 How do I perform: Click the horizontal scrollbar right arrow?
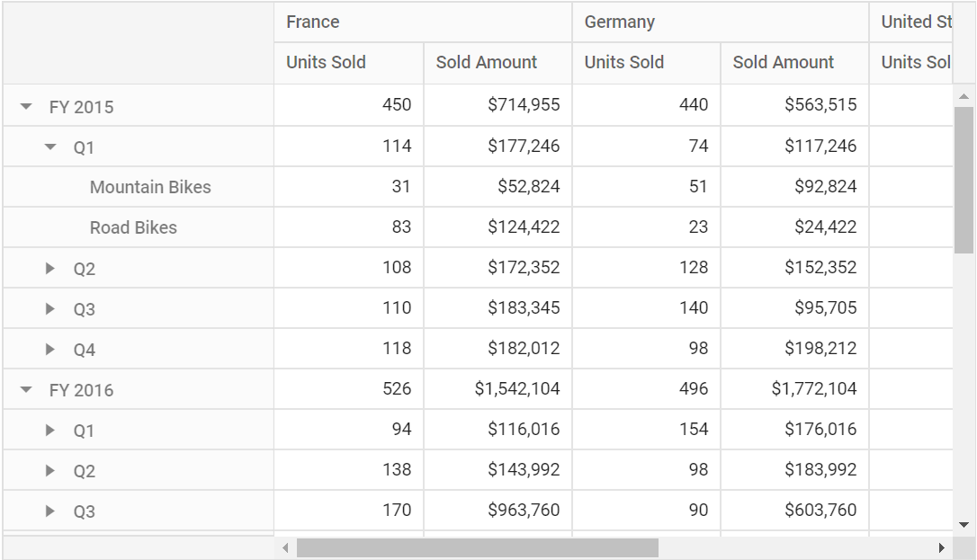pyautogui.click(x=942, y=548)
